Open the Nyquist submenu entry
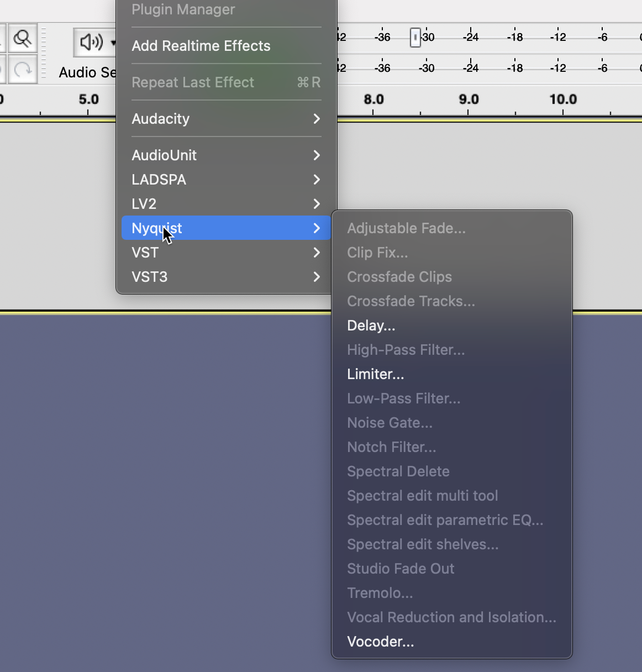 click(227, 228)
